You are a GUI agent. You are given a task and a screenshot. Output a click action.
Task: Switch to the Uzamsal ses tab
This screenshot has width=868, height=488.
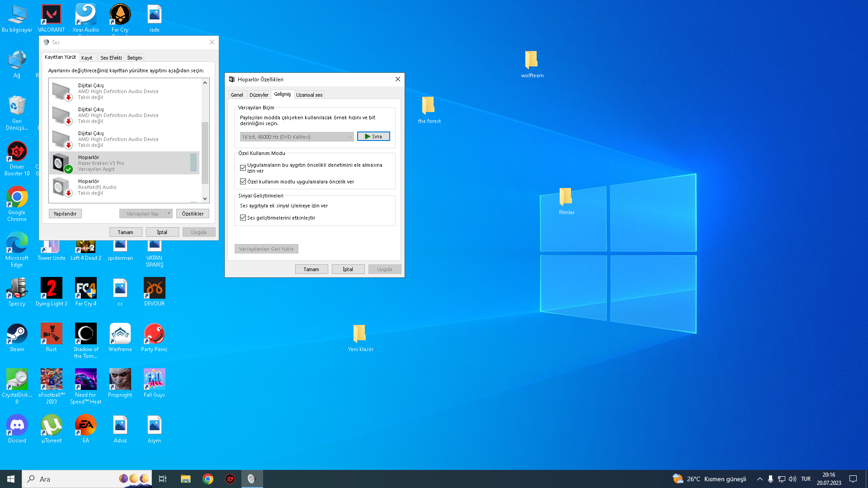point(309,95)
